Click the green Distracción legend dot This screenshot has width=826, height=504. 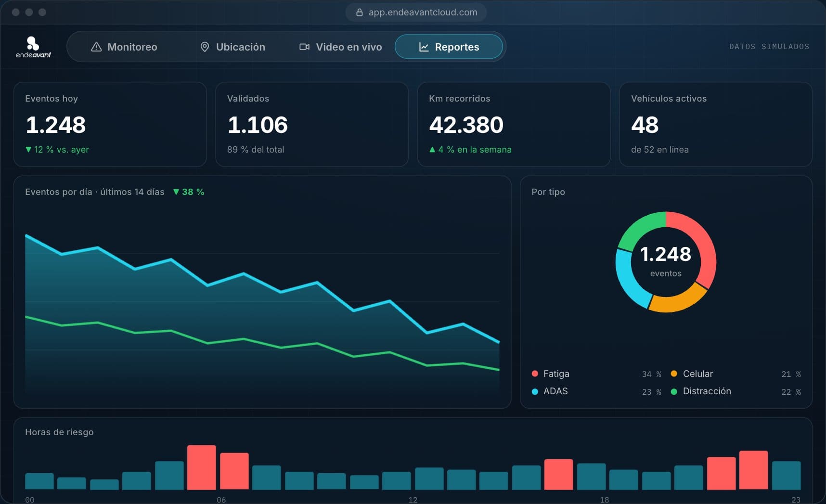(674, 391)
